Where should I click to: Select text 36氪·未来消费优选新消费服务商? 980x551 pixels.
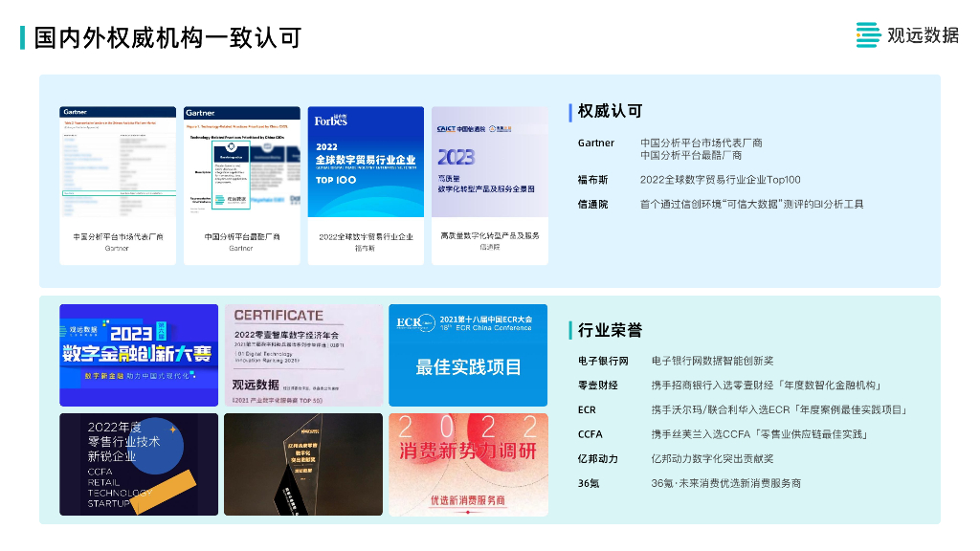726,483
